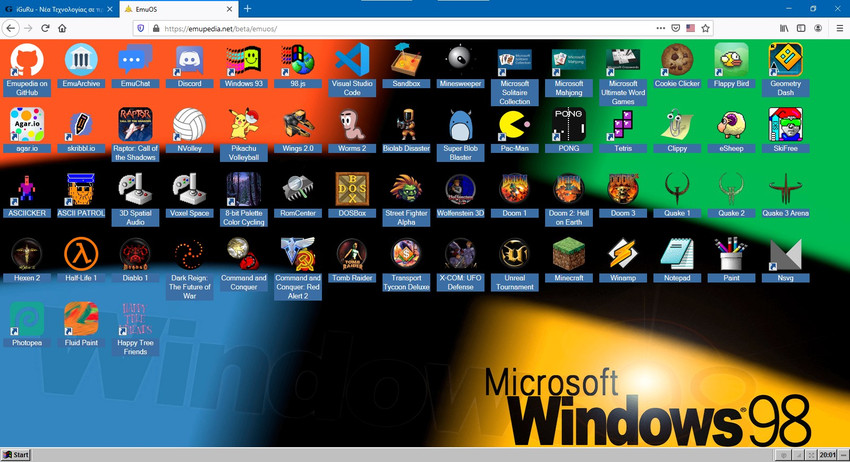The image size is (850, 462).
Task: Start the PONG game
Action: point(569,124)
